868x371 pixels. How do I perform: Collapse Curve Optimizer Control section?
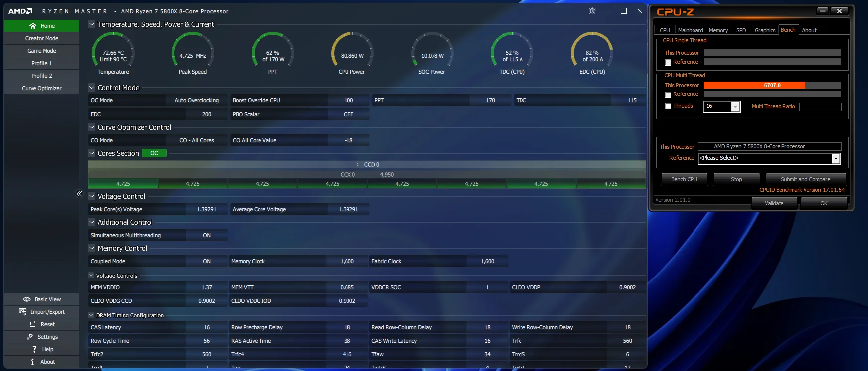pyautogui.click(x=92, y=127)
